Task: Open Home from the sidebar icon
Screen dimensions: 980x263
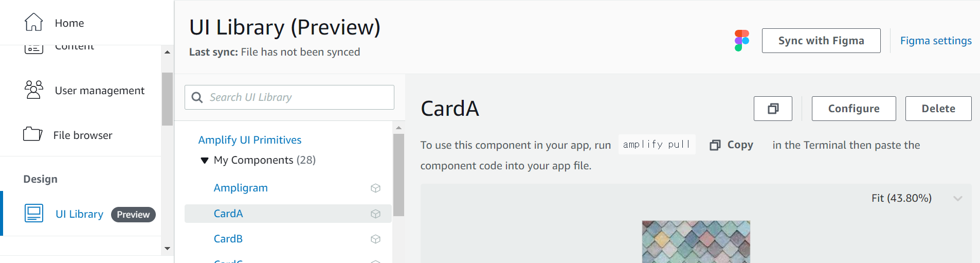Action: click(x=34, y=22)
